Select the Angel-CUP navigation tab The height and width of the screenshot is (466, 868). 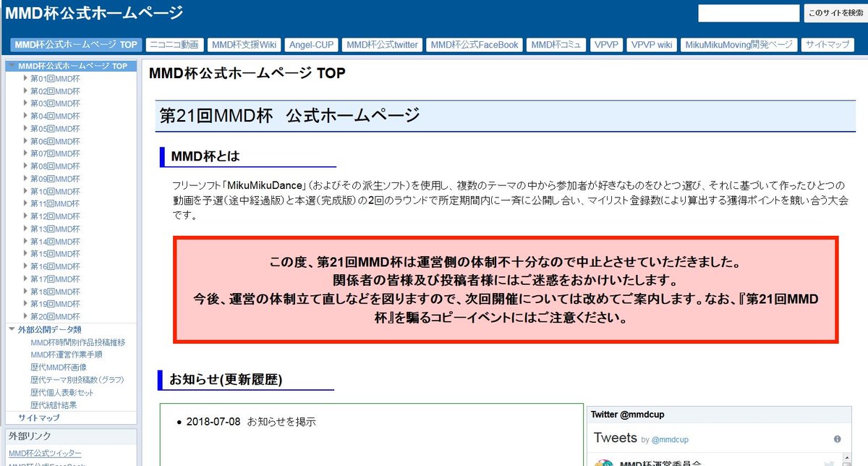pos(311,44)
